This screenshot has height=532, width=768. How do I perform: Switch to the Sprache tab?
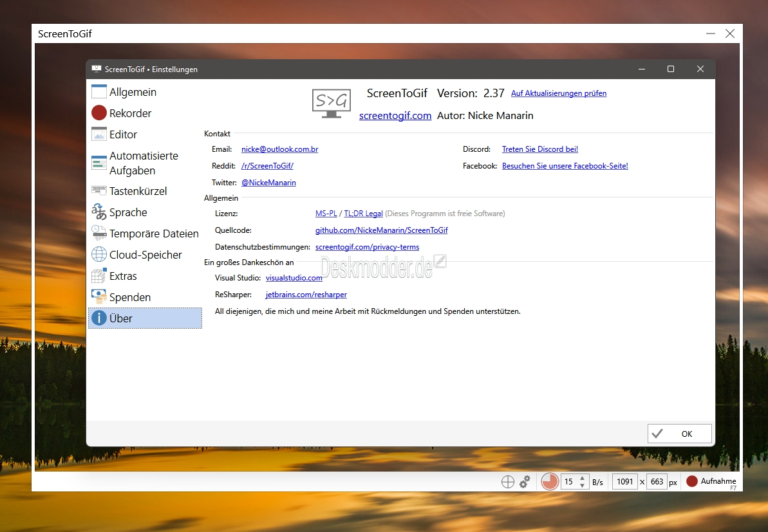(x=145, y=212)
